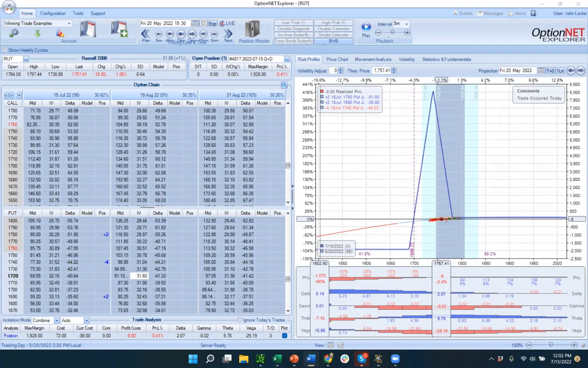This screenshot has width=588, height=368.
Task: Open the Winning Trade Examples account dropdown
Action: pos(69,24)
